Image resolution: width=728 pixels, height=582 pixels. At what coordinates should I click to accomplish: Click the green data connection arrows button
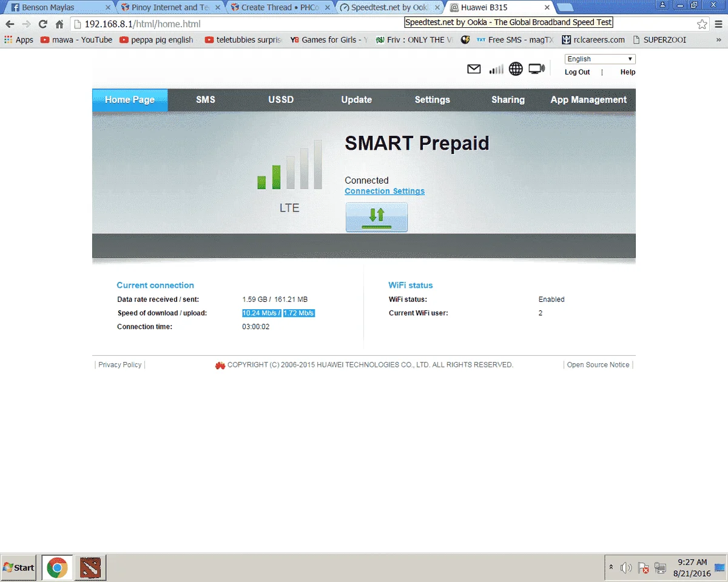click(377, 217)
